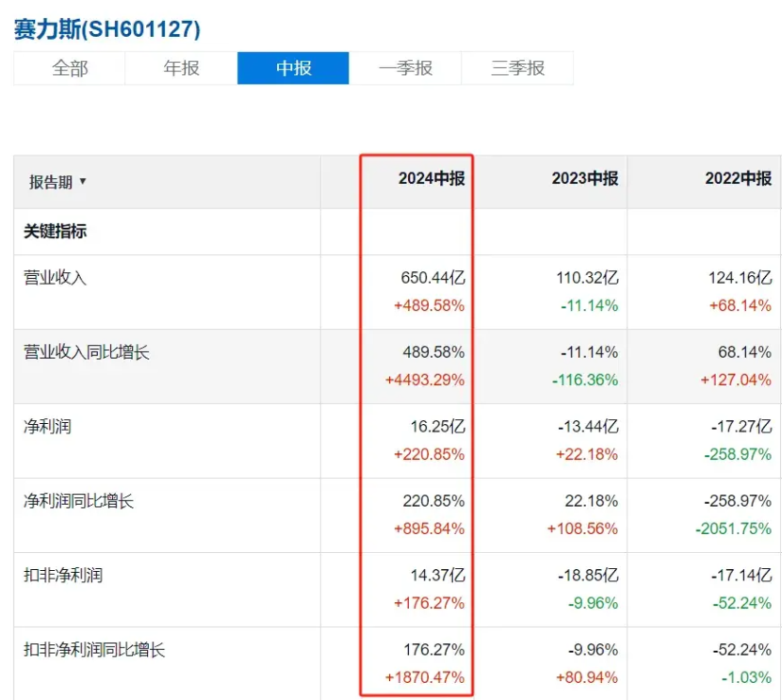The width and height of the screenshot is (782, 700).
Task: Click the 扣非净利润同比增长 row label
Action: [94, 650]
